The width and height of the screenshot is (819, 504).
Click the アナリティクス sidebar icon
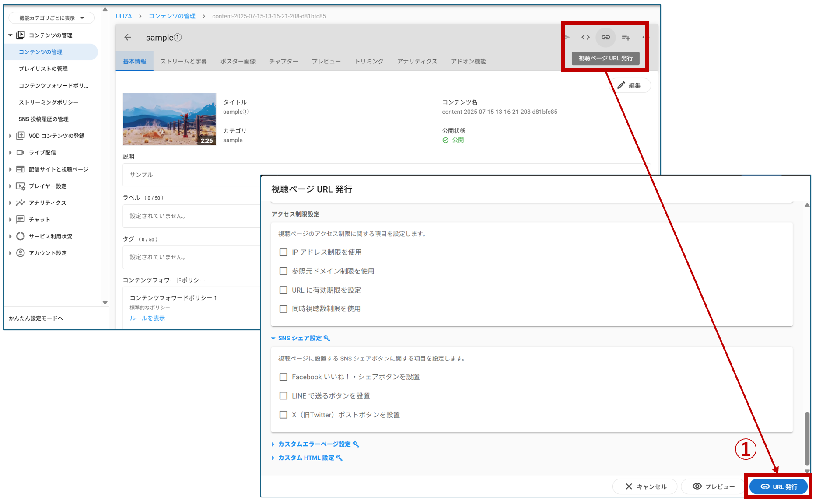click(x=20, y=203)
